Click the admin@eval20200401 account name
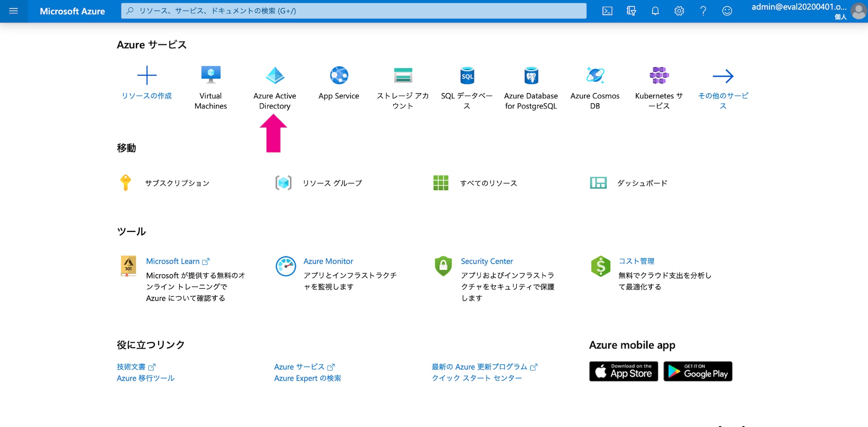The width and height of the screenshot is (868, 427). (x=799, y=7)
